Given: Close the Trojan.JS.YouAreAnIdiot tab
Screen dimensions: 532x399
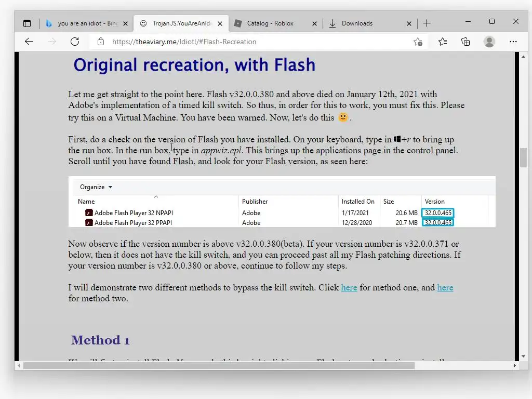Looking at the screenshot, I should tap(220, 24).
